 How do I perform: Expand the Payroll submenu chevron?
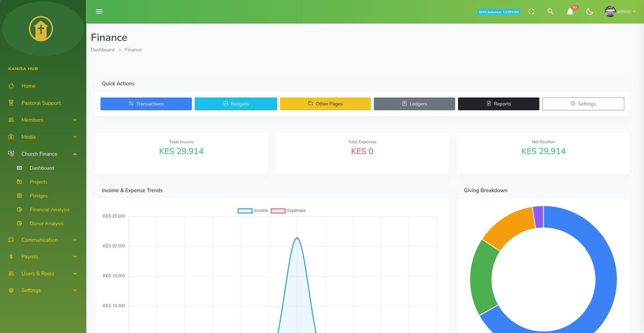75,256
